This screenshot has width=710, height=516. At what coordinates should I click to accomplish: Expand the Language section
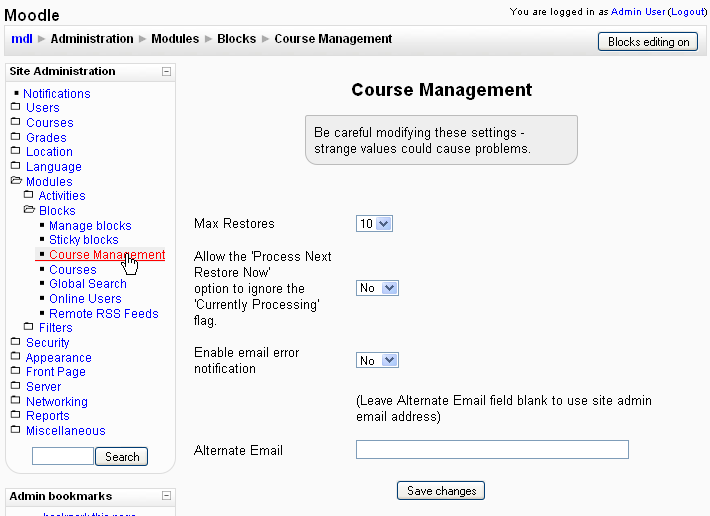(x=53, y=167)
